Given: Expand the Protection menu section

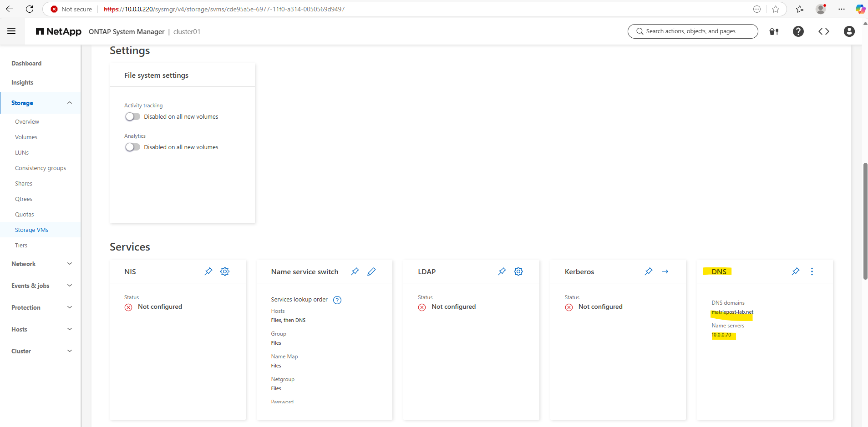Looking at the screenshot, I should coord(70,307).
